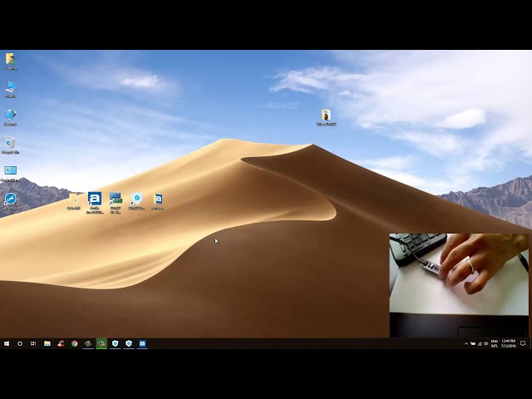Open the folder with 'a' logo on desktop

(x=158, y=201)
